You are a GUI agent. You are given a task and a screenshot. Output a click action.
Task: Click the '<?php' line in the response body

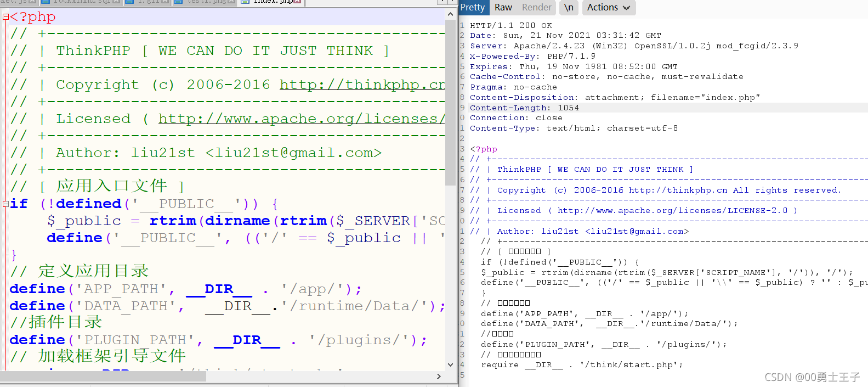484,149
